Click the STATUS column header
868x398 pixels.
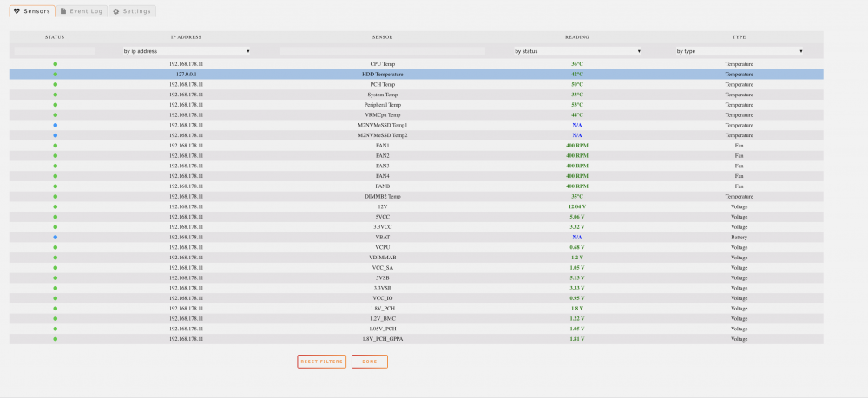pos(55,37)
